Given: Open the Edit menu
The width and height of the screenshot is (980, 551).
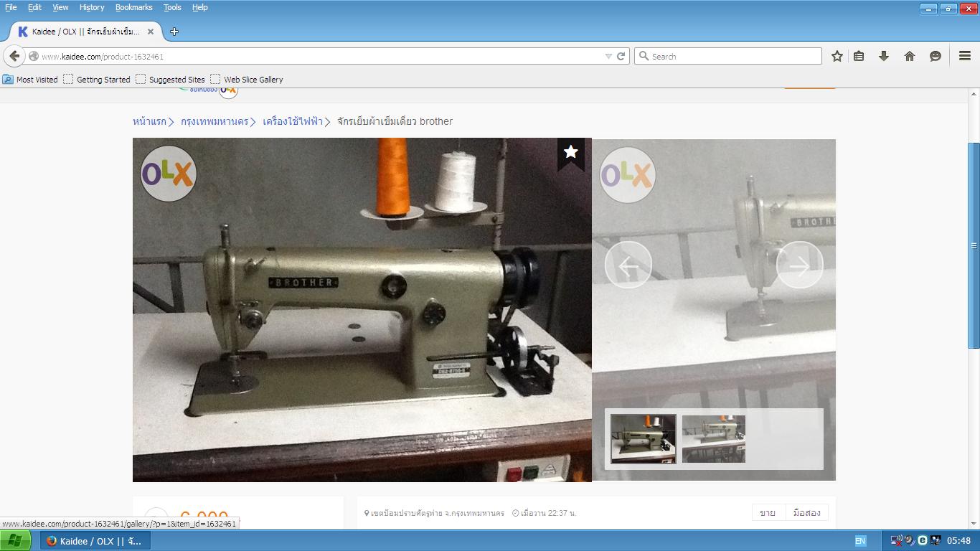Looking at the screenshot, I should (x=34, y=7).
